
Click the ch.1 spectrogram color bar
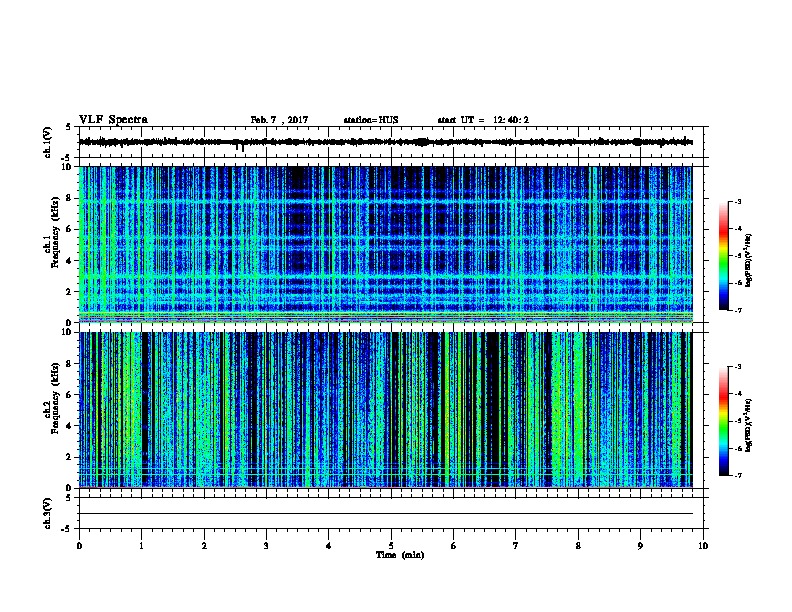coord(723,256)
